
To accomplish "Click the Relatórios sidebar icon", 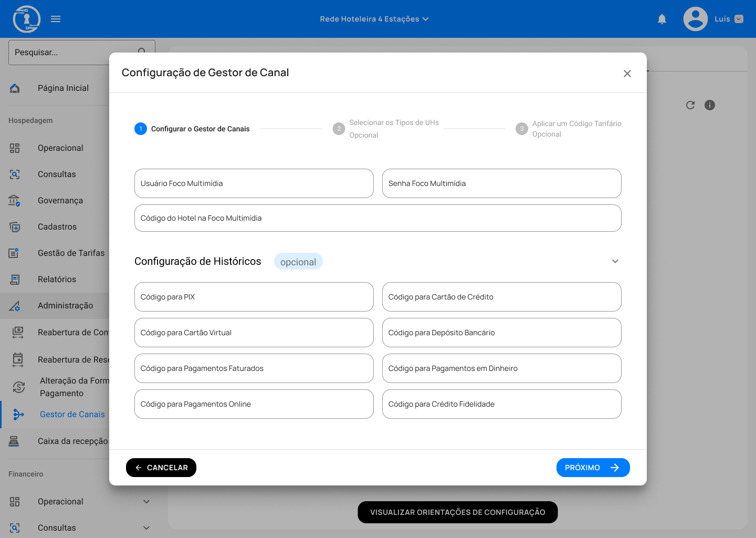I will point(15,280).
